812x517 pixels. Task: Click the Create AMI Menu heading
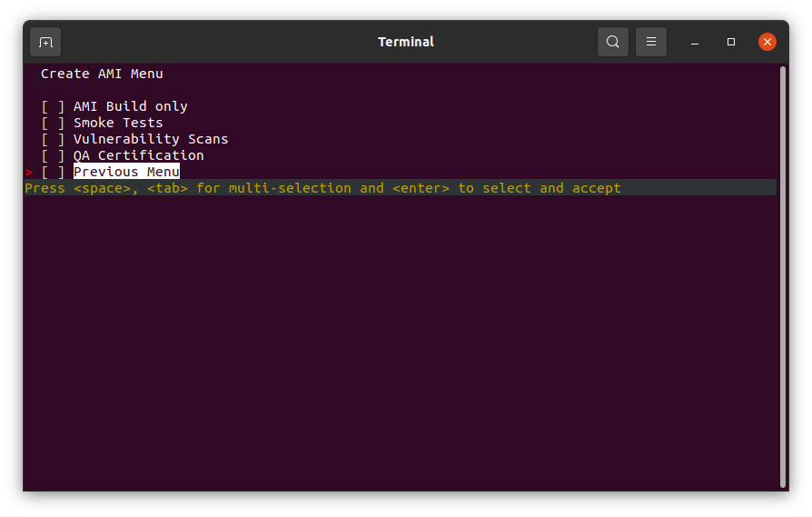coord(102,75)
